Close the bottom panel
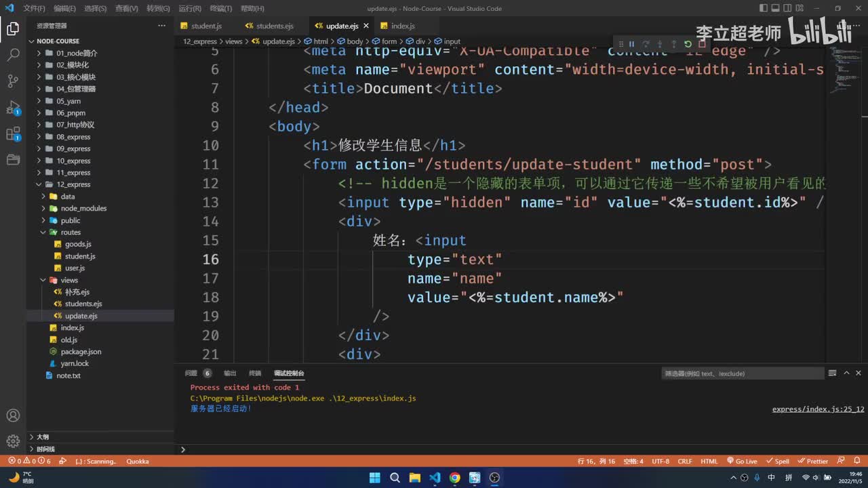This screenshot has height=488, width=868. pos(858,373)
